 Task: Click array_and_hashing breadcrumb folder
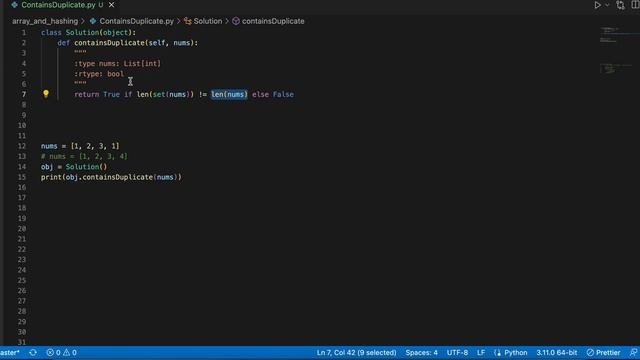pyautogui.click(x=45, y=21)
